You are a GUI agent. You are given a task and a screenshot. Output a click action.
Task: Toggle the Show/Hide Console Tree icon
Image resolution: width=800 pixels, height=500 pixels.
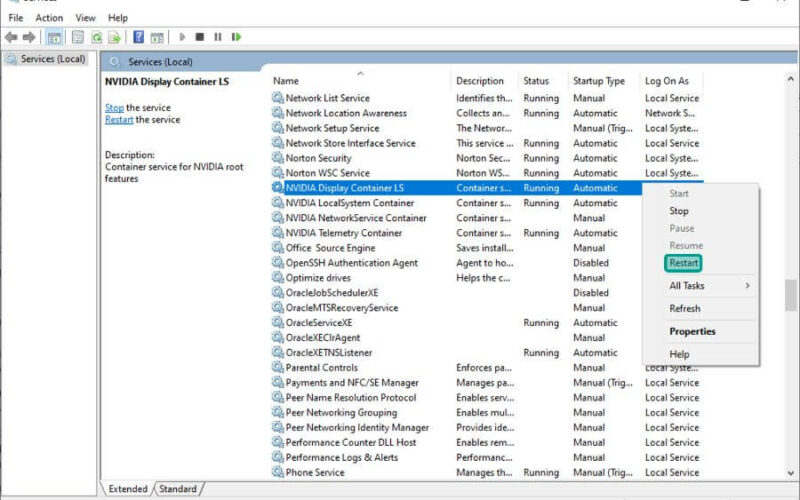[x=54, y=37]
